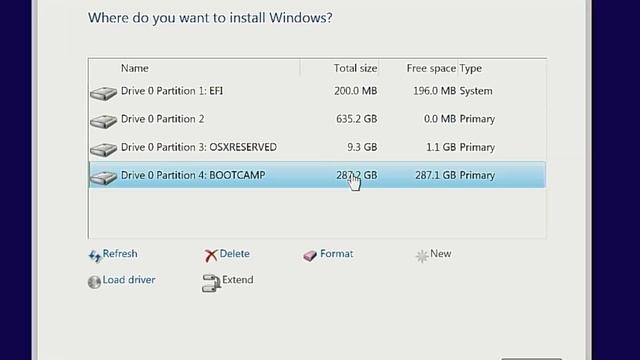The image size is (640, 360).
Task: Click the 200.0 MB total size value
Action: point(356,91)
